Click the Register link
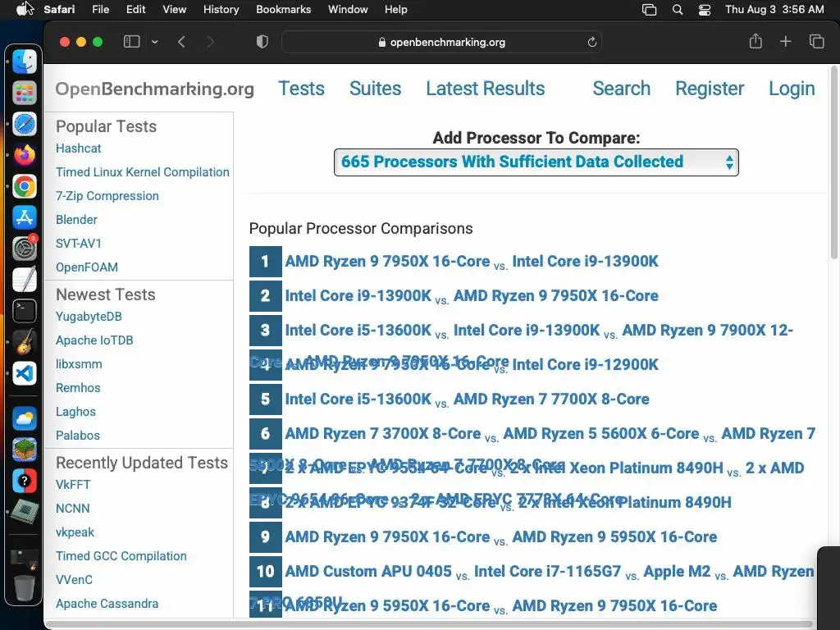Viewport: 840px width, 630px height. coord(710,89)
